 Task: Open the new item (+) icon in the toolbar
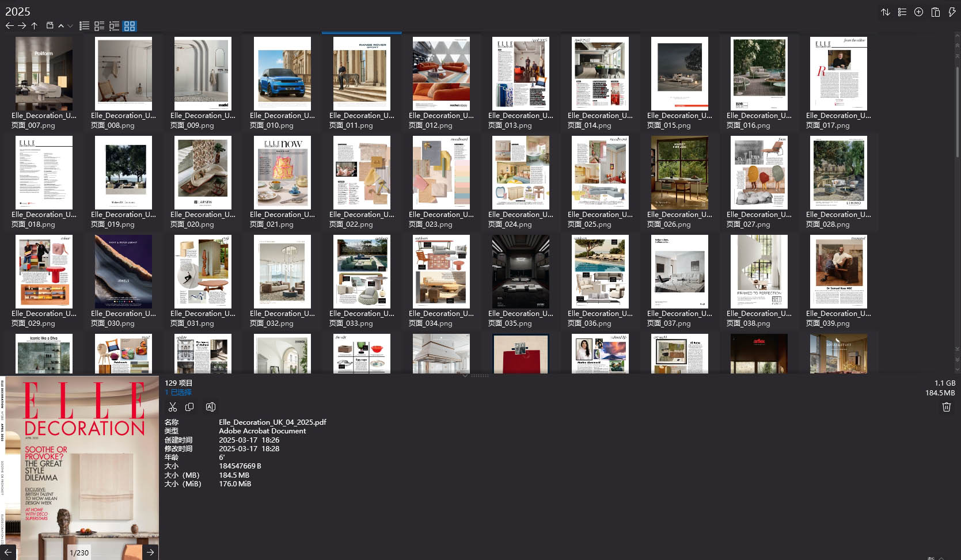[918, 12]
